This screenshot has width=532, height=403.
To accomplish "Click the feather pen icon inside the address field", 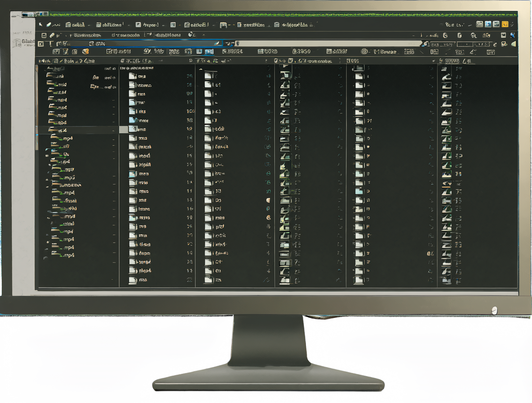I will point(217,44).
